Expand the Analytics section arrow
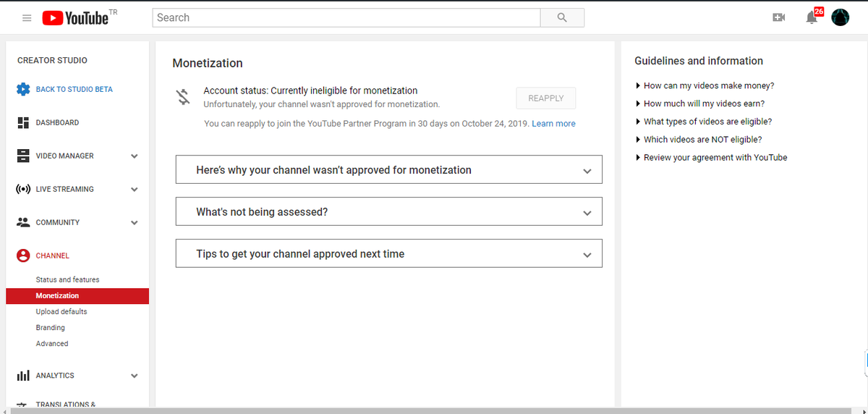This screenshot has width=868, height=414. coord(135,376)
